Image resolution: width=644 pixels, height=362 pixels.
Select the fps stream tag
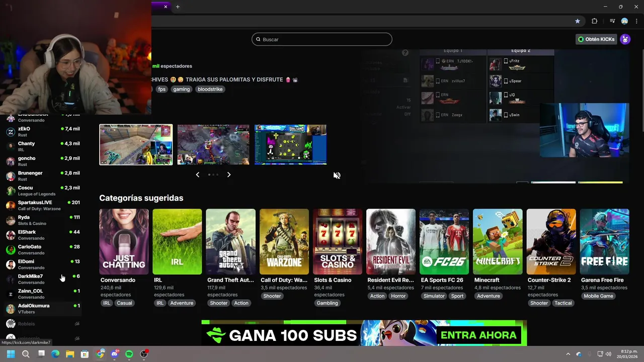(162, 89)
